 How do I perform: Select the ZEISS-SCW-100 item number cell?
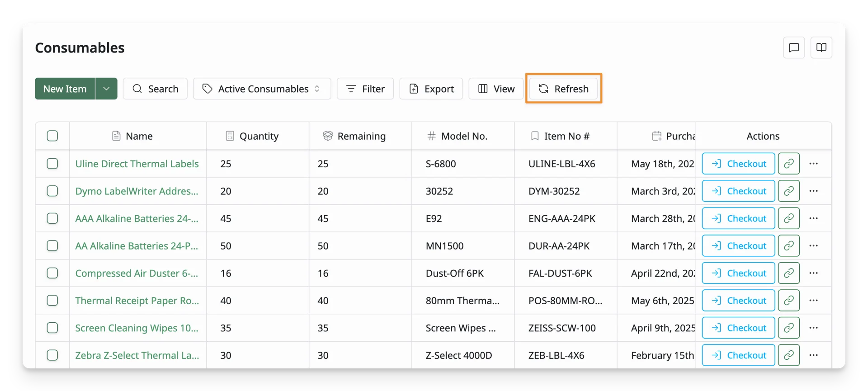tap(566, 328)
